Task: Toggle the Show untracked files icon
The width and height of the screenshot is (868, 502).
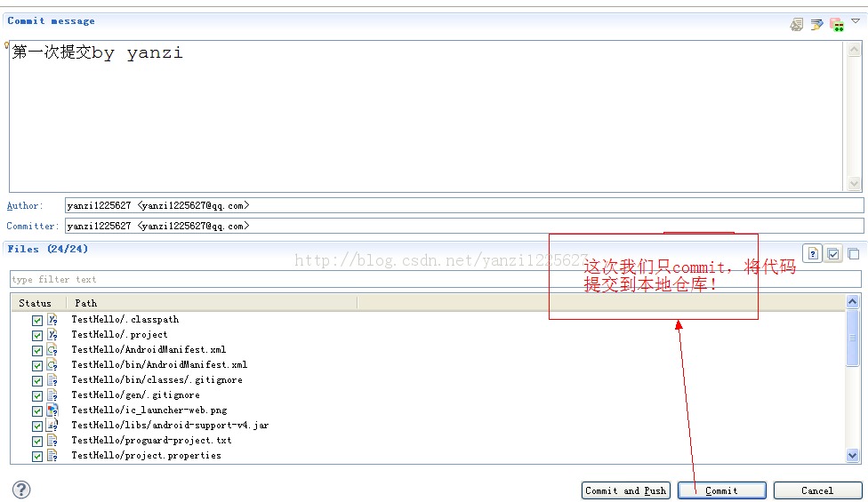Action: 813,254
